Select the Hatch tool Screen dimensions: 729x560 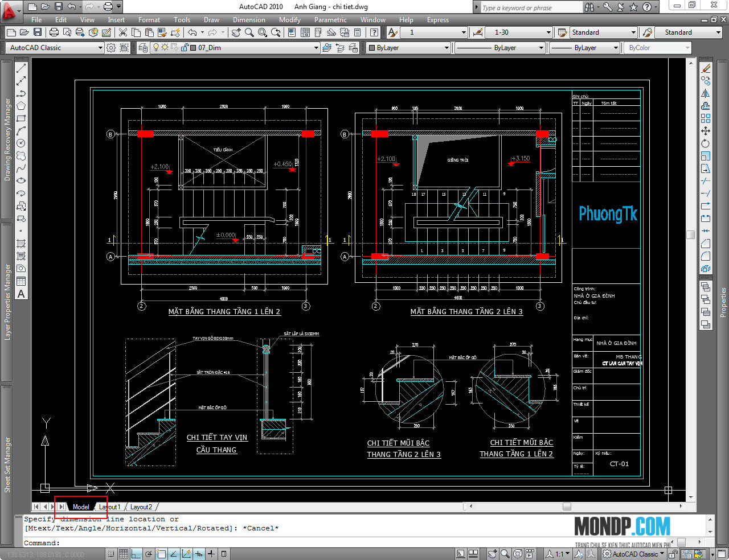[x=21, y=244]
